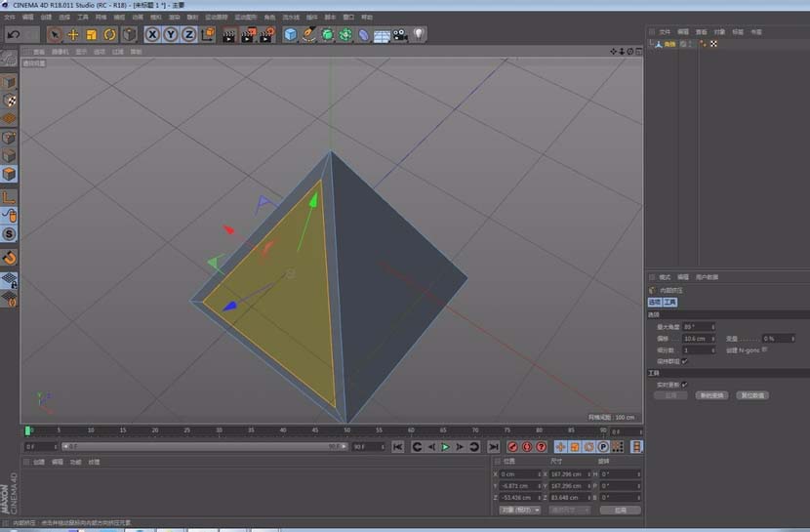The image size is (810, 532).
Task: Uncheck the real-time update checkbox
Action: 684,385
